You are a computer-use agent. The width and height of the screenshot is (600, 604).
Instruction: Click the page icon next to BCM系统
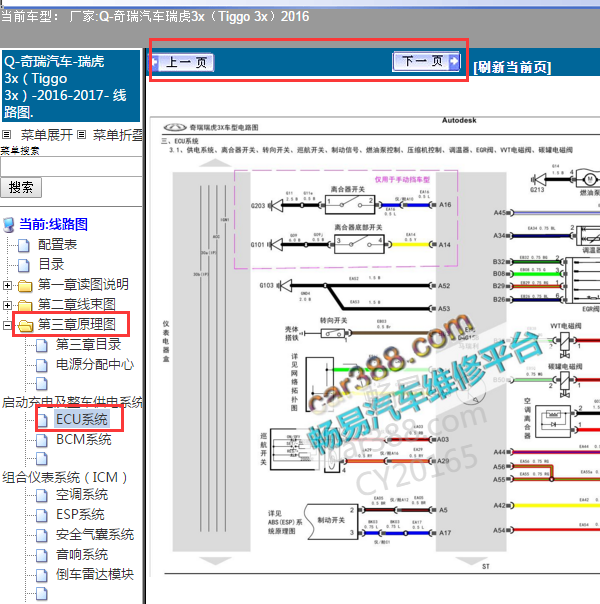point(42,440)
